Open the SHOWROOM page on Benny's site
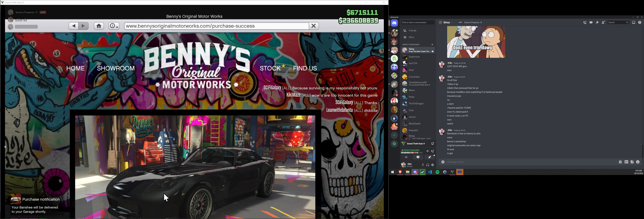The height and width of the screenshot is (219, 644). (116, 68)
